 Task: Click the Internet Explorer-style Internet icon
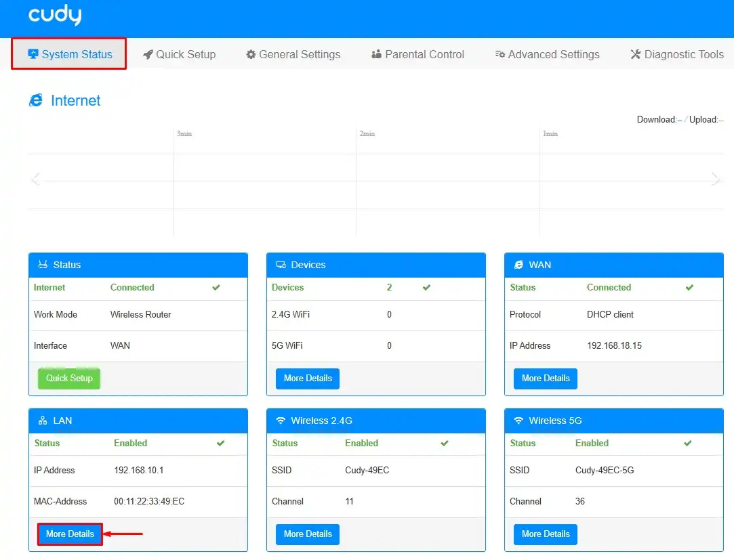pos(36,100)
